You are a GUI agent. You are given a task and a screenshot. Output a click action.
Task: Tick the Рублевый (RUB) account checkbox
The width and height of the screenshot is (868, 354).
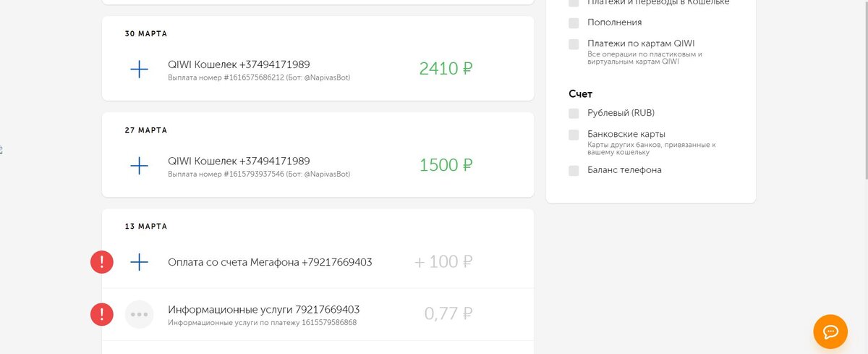click(574, 113)
